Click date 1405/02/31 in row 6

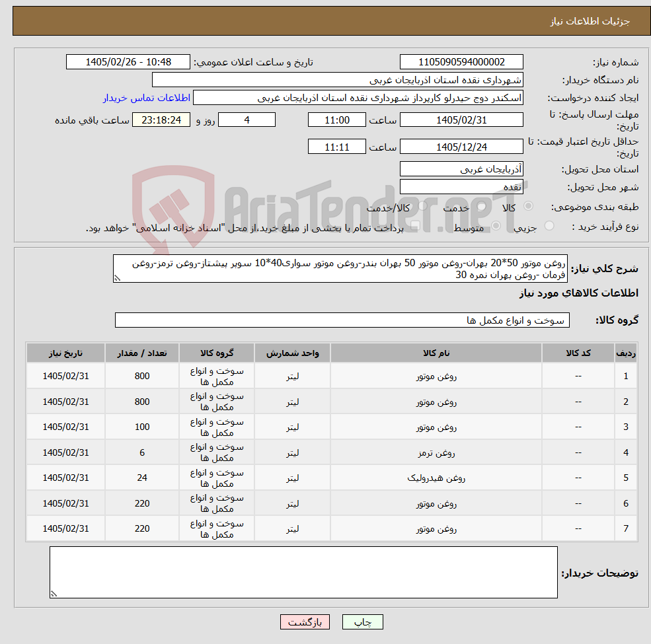(65, 503)
